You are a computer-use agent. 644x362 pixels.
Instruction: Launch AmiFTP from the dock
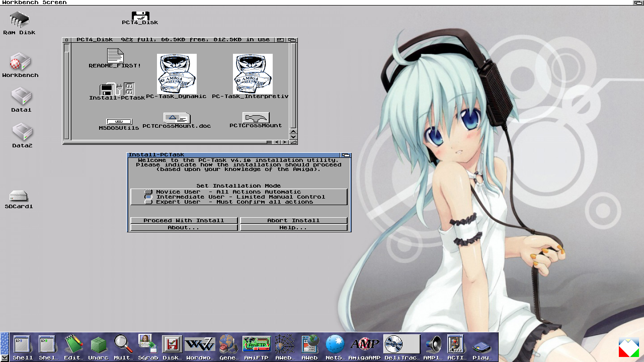point(257,347)
